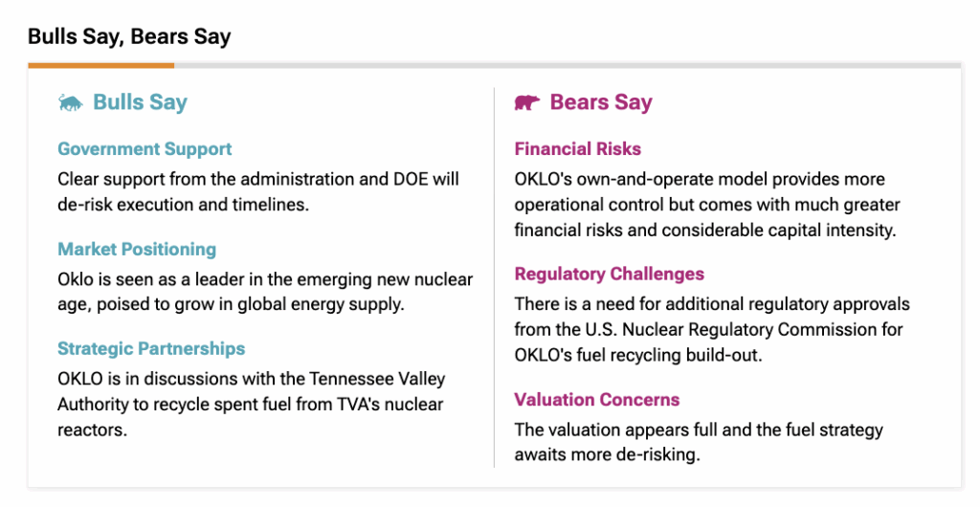Open the Government Support heading

coord(145,149)
